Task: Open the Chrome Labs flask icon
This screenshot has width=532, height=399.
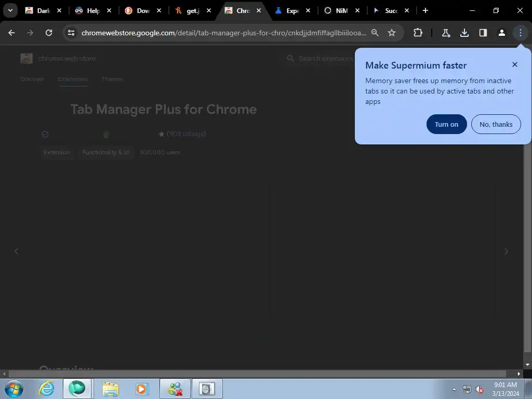Action: [445, 33]
